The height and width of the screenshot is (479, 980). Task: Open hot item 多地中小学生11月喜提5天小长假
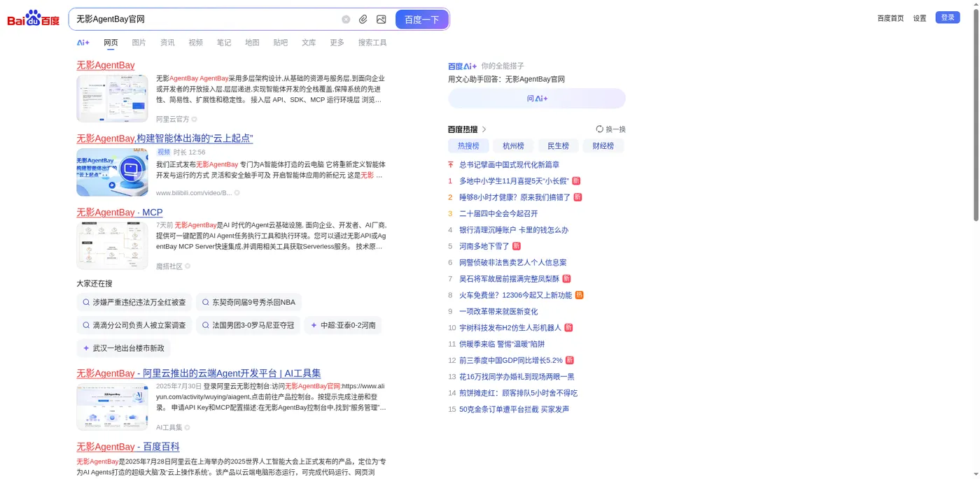(x=514, y=181)
